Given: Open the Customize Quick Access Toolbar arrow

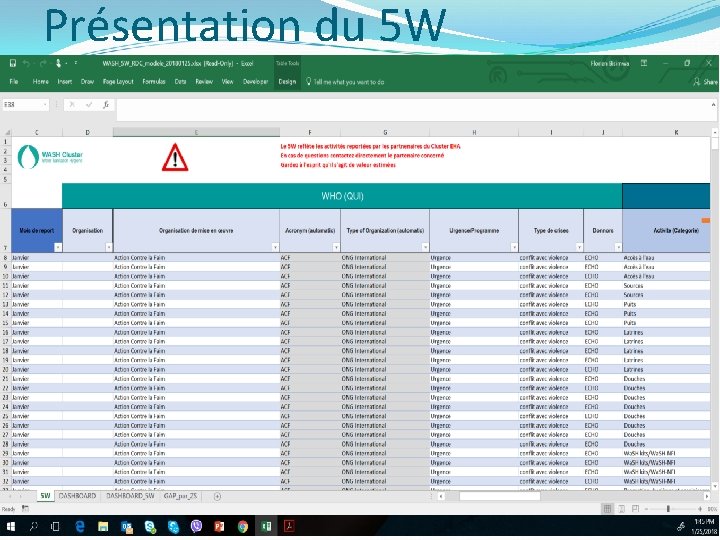Looking at the screenshot, I should click(x=76, y=63).
